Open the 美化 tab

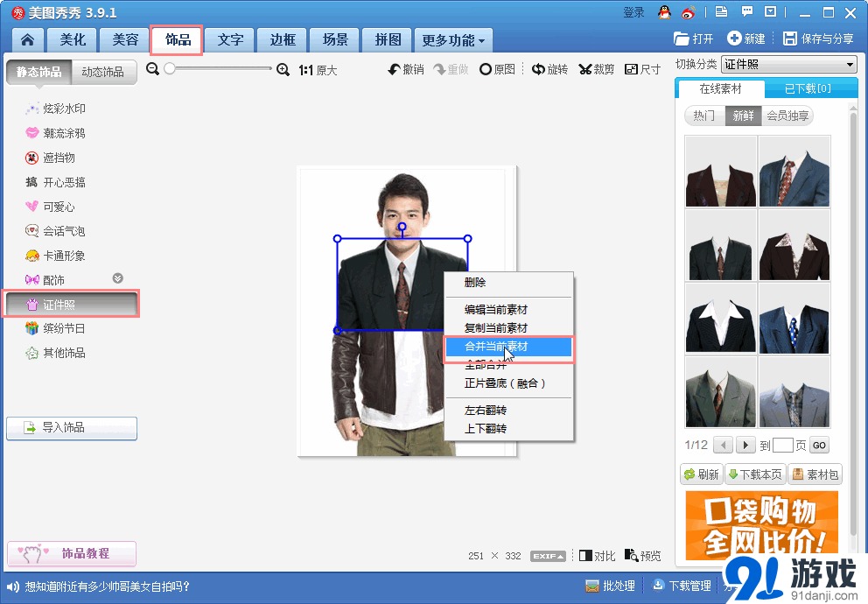[x=73, y=40]
